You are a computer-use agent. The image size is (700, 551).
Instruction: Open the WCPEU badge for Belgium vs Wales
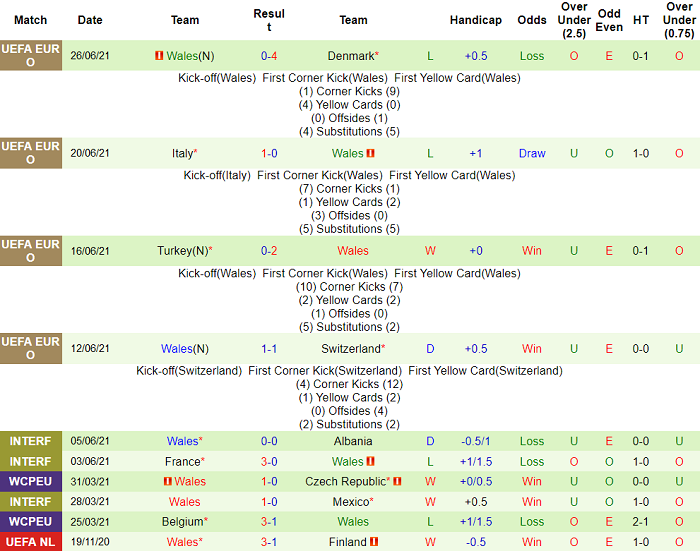pyautogui.click(x=31, y=522)
